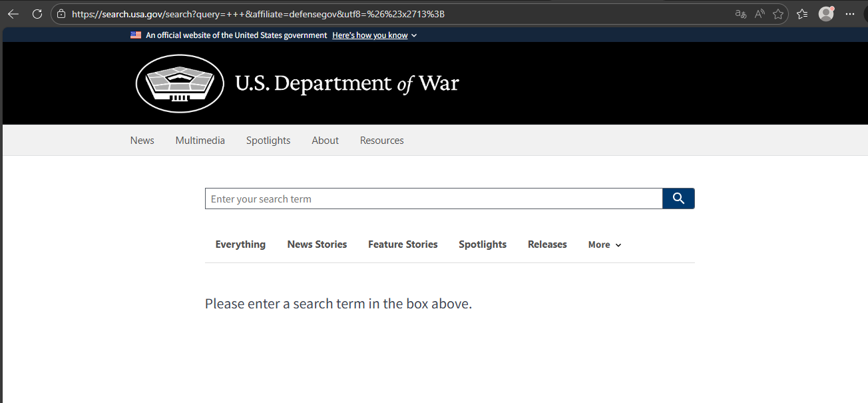The image size is (868, 403).
Task: Open the Spotlights navigation menu
Action: (x=268, y=141)
